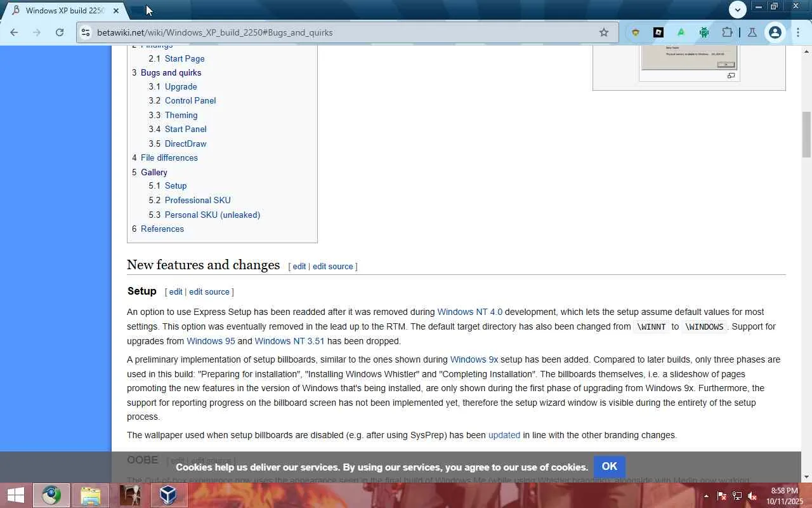812x508 pixels.
Task: Open the Chrome Labs flask icon
Action: pos(752,32)
